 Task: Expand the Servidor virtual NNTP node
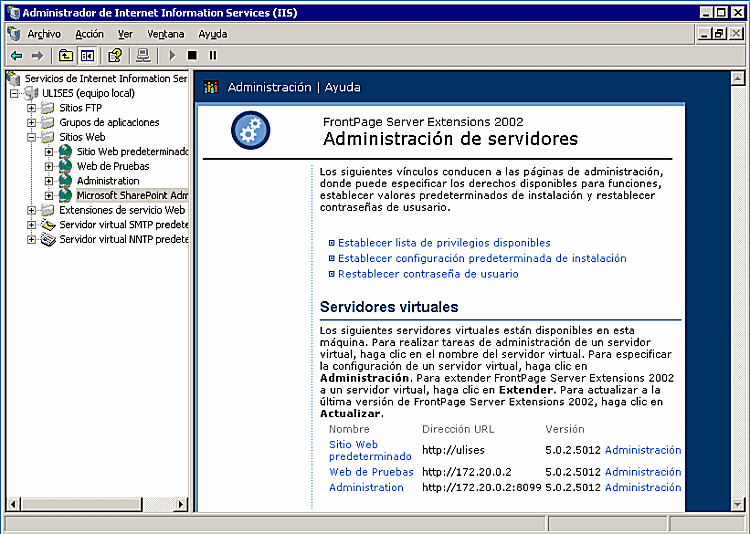tap(32, 239)
